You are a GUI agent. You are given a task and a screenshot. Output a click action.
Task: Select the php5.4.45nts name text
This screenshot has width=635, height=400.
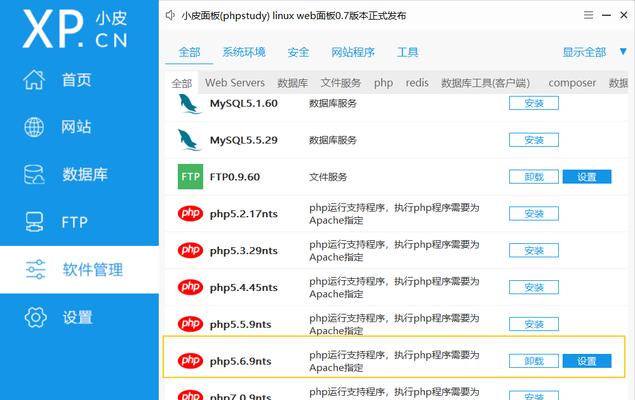[243, 288]
